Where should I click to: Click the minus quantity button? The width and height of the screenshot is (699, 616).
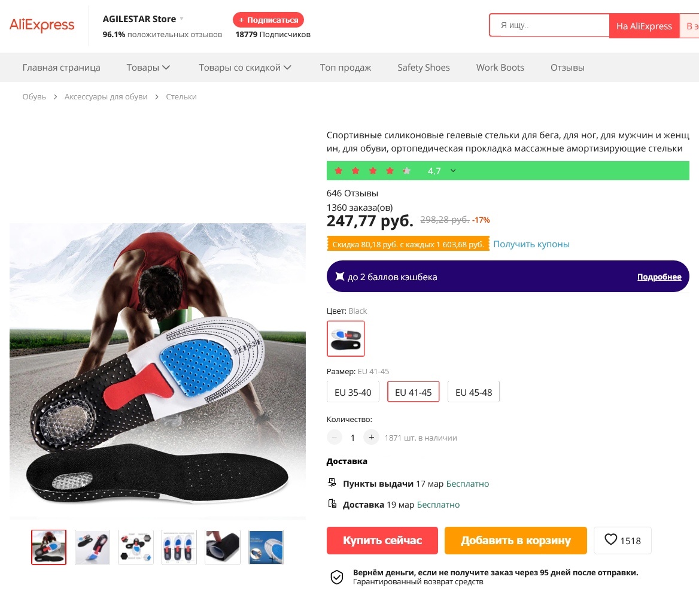[x=335, y=438]
